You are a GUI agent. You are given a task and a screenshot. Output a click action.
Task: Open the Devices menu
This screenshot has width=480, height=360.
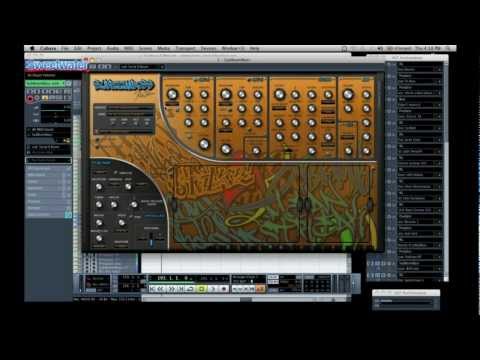[x=208, y=48]
